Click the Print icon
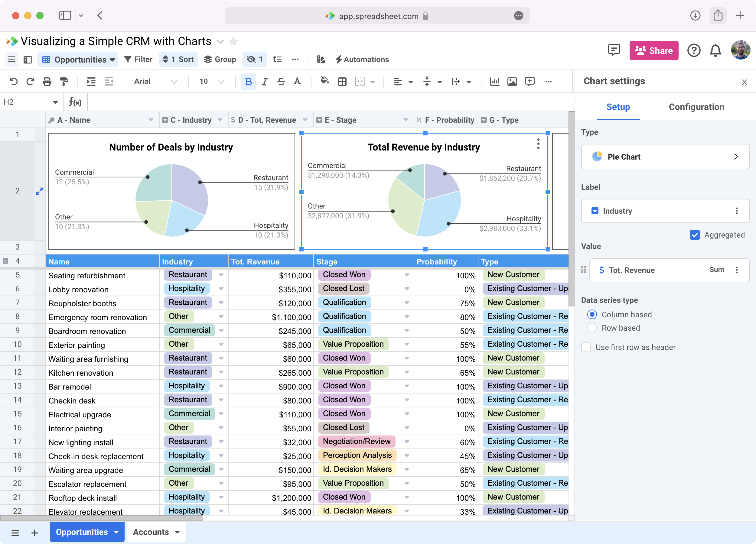Image resolution: width=756 pixels, height=544 pixels. pos(47,81)
